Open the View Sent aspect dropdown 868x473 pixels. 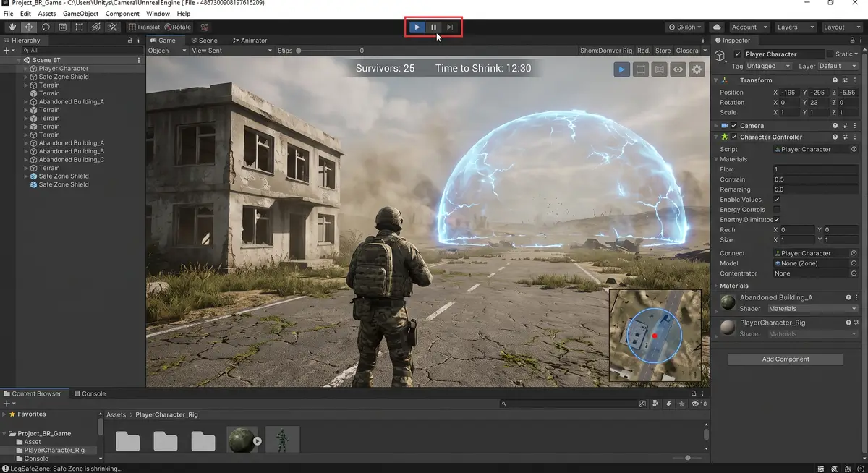coord(231,51)
